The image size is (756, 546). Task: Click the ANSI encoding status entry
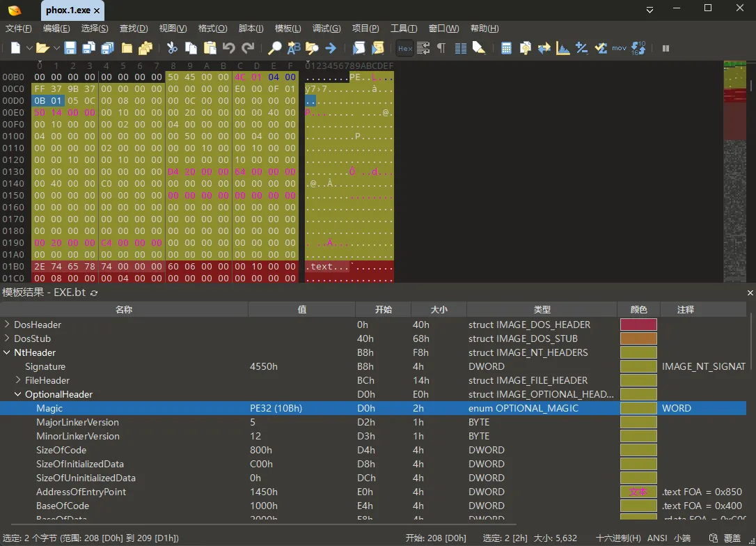(657, 538)
